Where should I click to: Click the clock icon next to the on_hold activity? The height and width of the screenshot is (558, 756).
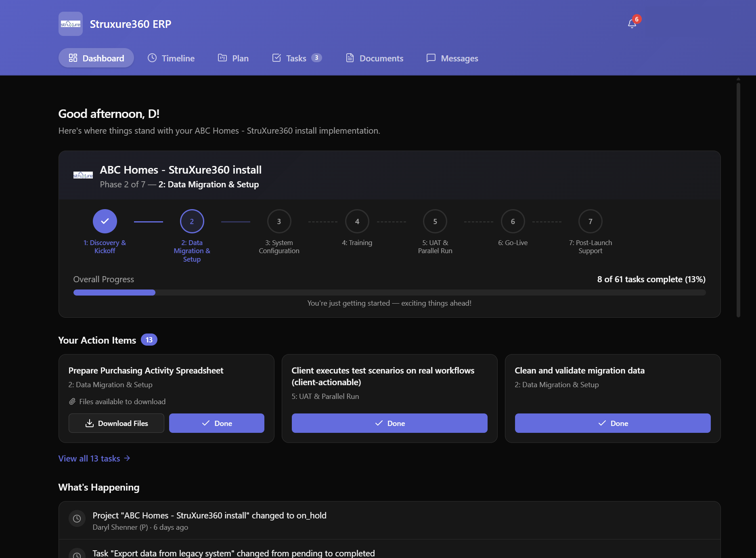pyautogui.click(x=77, y=518)
